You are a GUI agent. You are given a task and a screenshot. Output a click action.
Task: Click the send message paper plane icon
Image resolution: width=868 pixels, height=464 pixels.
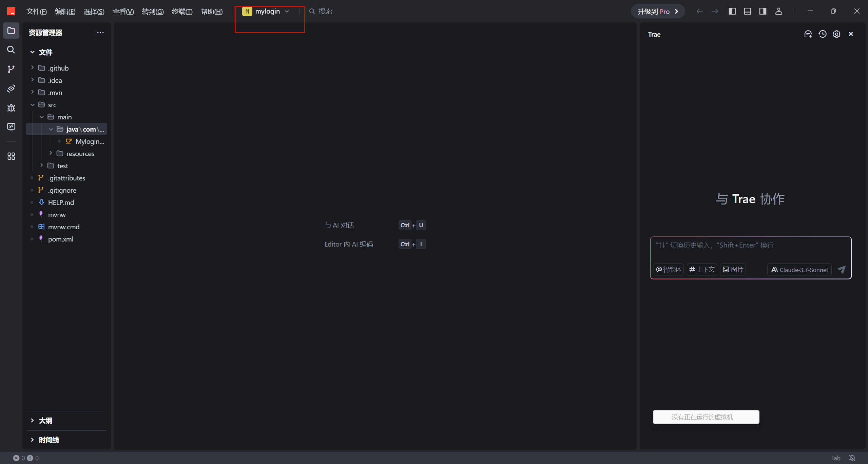point(842,270)
